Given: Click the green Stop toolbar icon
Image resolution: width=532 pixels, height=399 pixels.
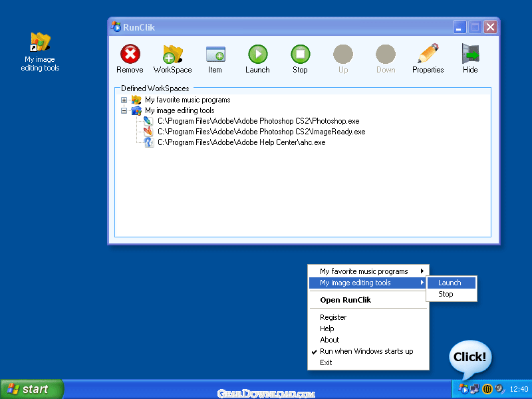Looking at the screenshot, I should (301, 54).
